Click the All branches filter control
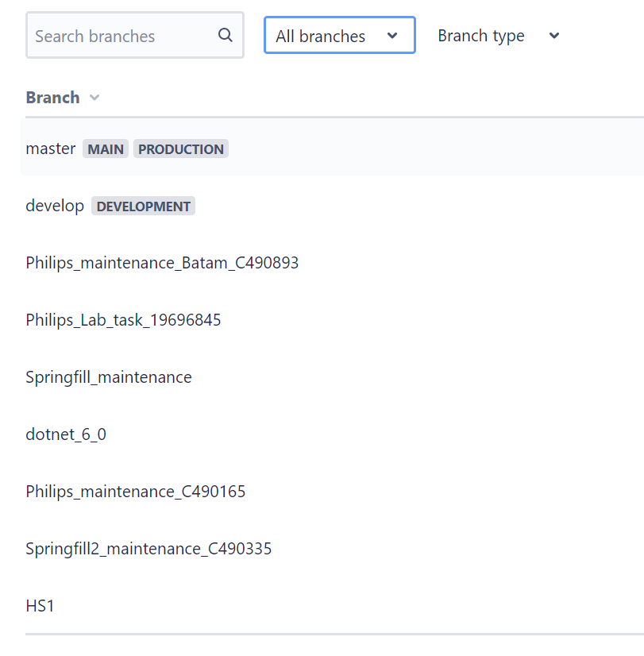The width and height of the screenshot is (644, 656). 339,35
